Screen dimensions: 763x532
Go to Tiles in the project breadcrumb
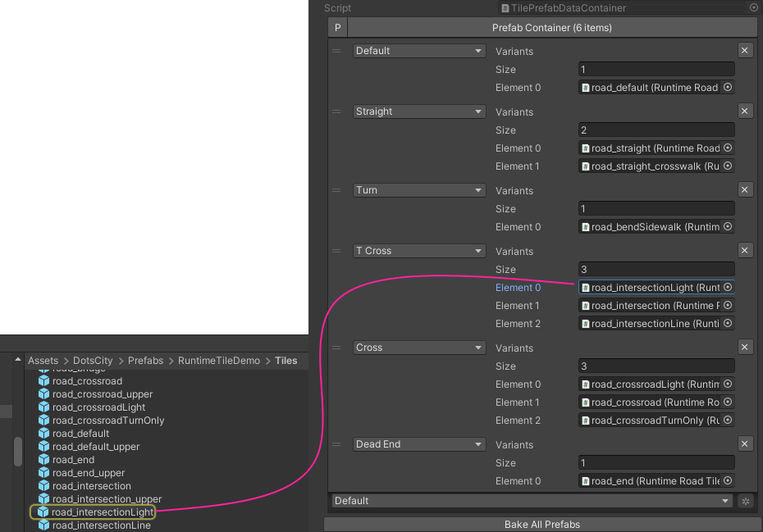pyautogui.click(x=286, y=361)
